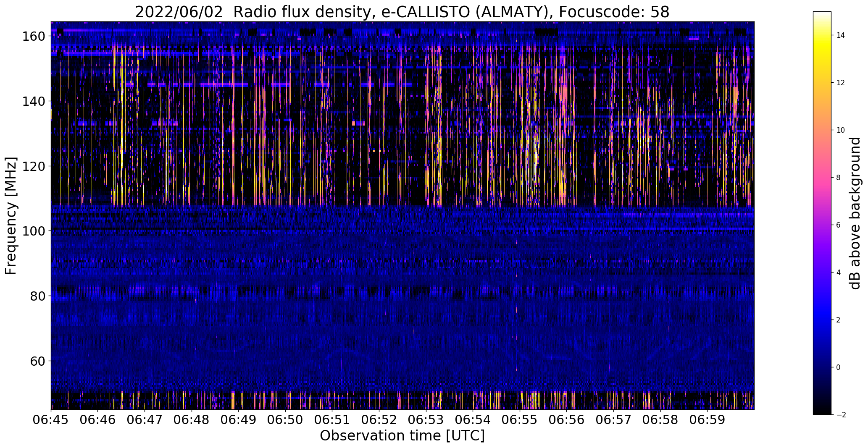Click the 160 MHz frequency tick label
Image resolution: width=868 pixels, height=448 pixels.
pos(34,37)
